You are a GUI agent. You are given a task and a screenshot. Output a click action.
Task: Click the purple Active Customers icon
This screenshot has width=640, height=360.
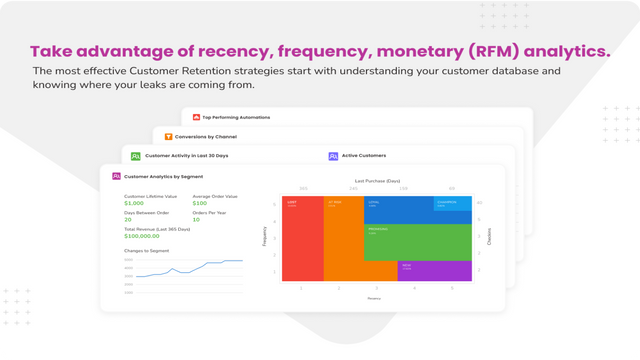pos(333,156)
